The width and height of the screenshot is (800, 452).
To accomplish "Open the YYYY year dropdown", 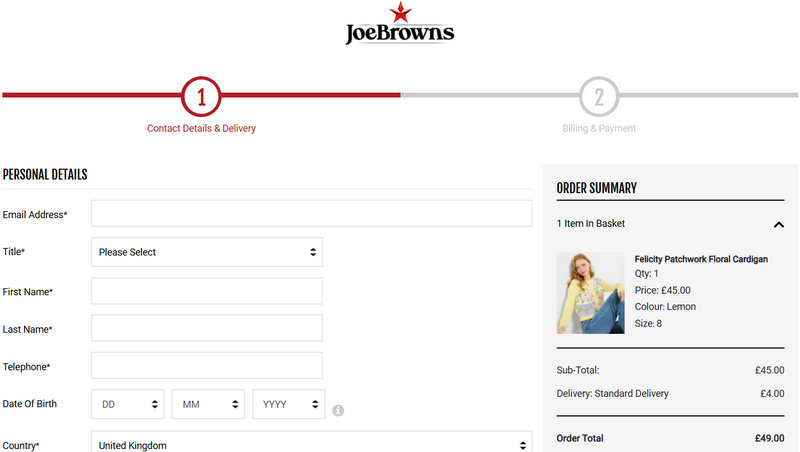I will click(x=289, y=404).
